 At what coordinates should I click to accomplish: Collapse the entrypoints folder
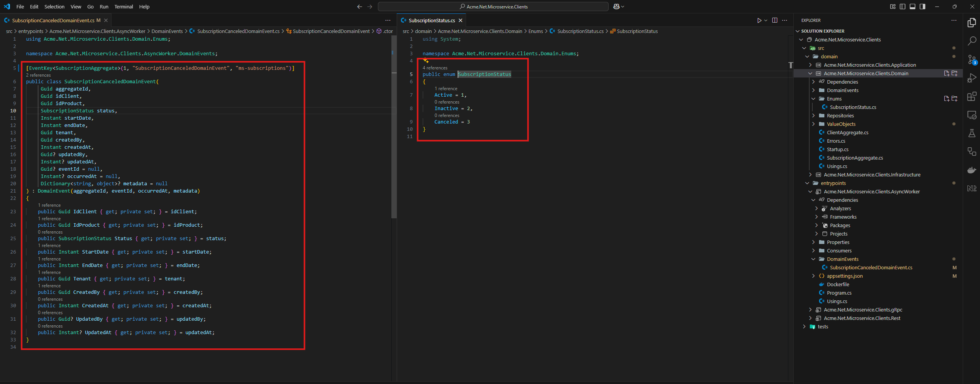(807, 183)
